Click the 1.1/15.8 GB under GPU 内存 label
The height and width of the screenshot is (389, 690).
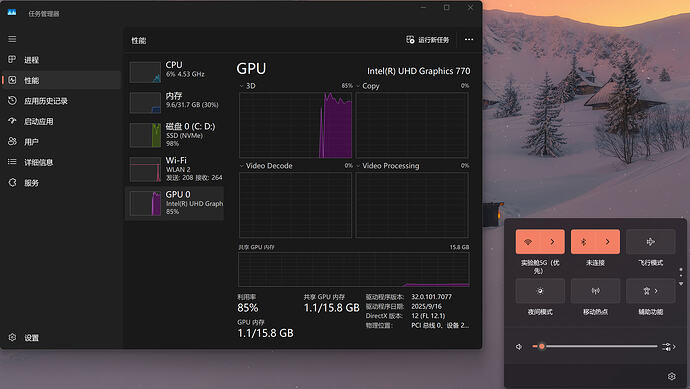(265, 333)
